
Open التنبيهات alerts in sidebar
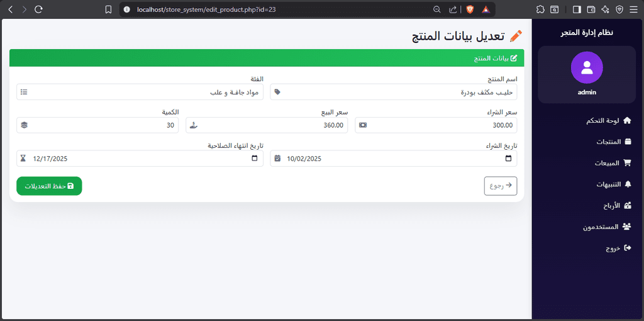coord(614,184)
